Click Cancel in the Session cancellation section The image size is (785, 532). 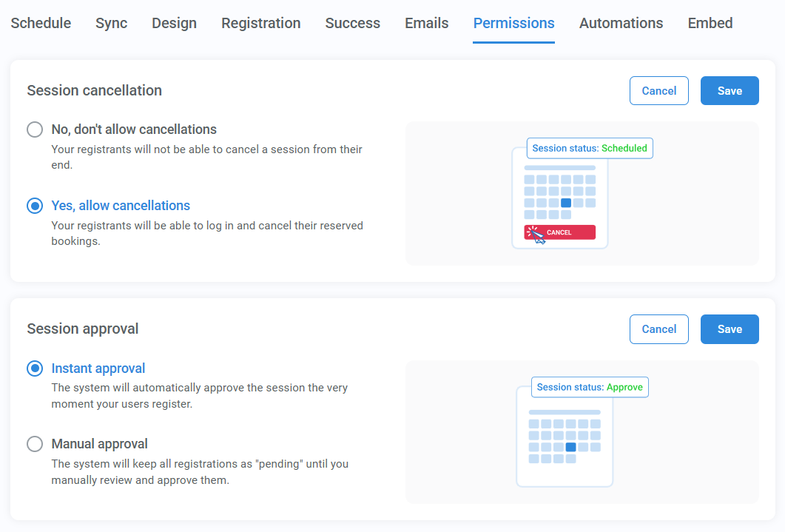[658, 90]
